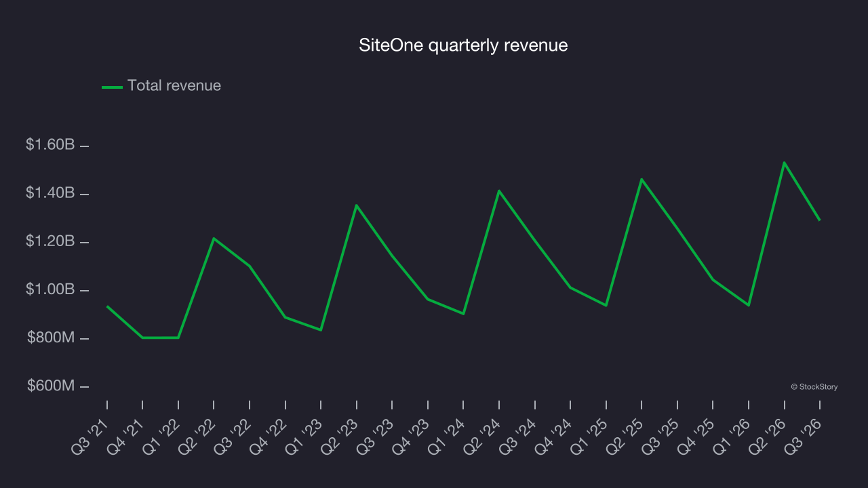Click the Q2 '26 revenue peak on the line
Viewport: 868px width, 488px height.
tap(785, 163)
